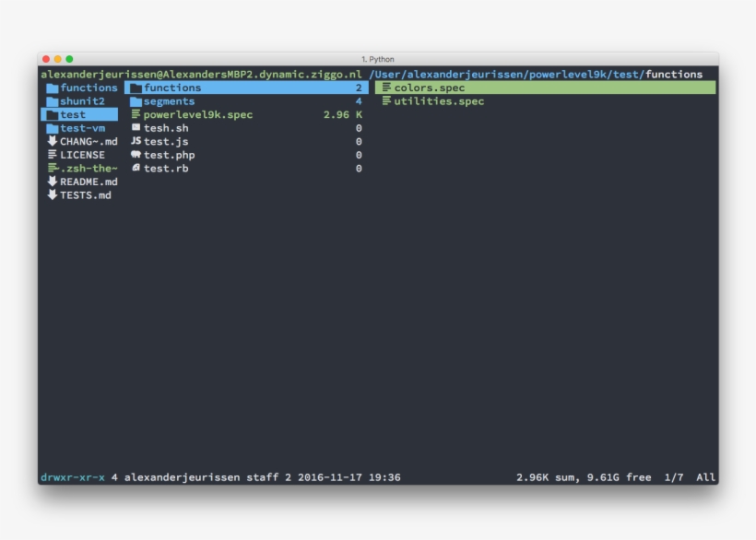Click the markdown arrow icon beside README.md

(x=53, y=182)
